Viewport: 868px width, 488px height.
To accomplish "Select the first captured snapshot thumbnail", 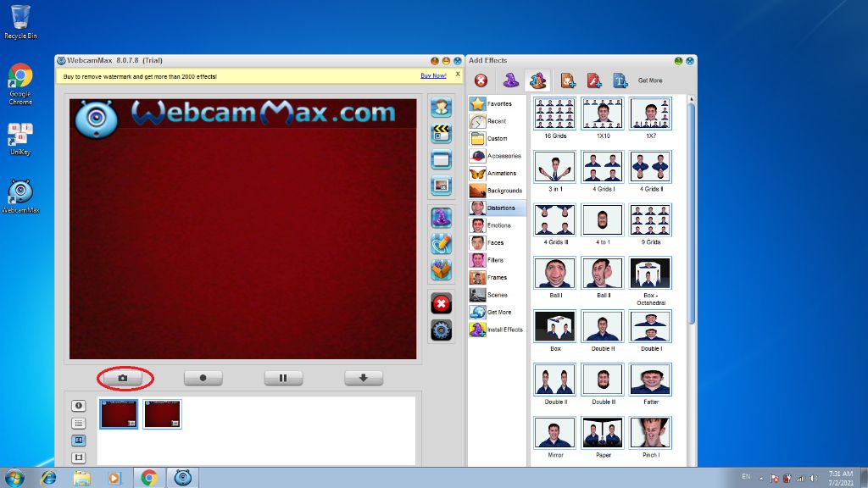I will click(119, 413).
